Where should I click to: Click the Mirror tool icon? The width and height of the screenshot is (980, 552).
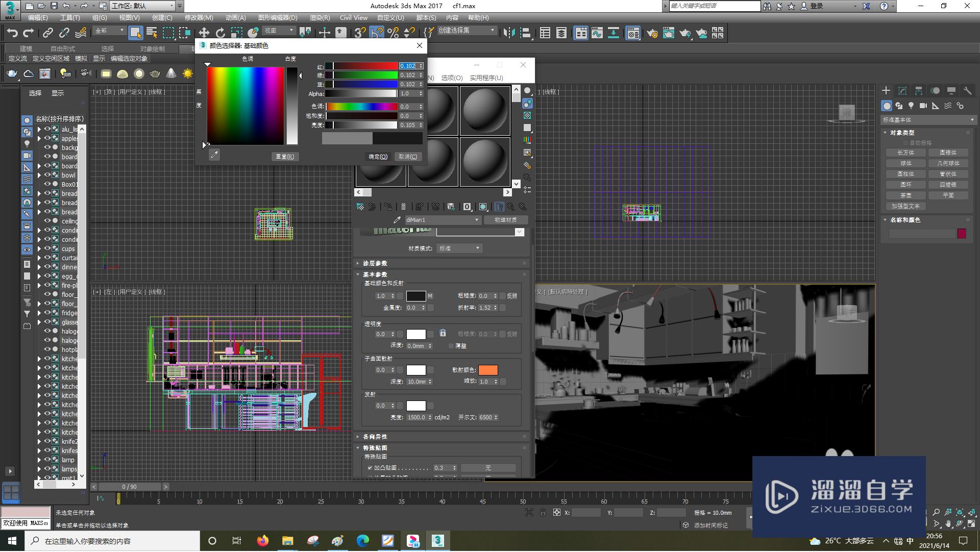tap(509, 33)
